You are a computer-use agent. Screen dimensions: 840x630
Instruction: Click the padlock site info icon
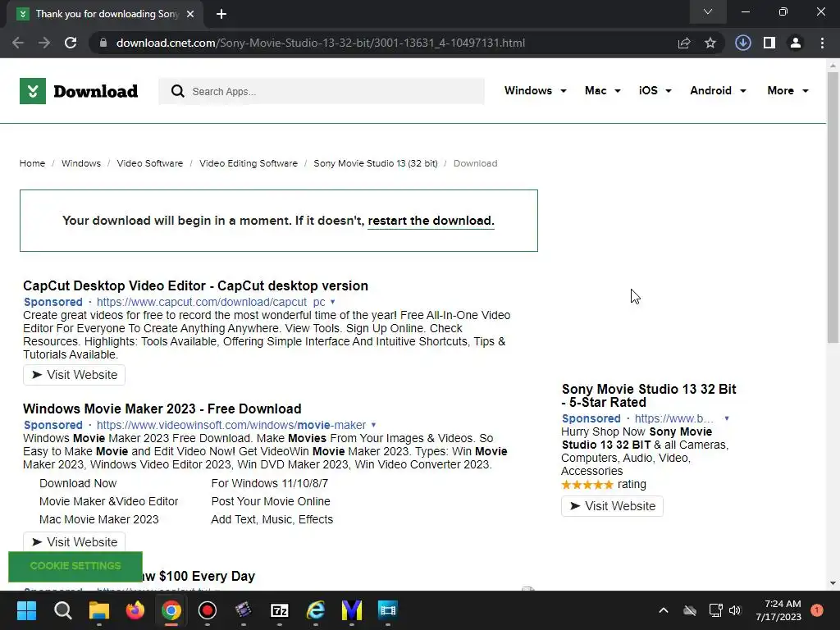click(103, 43)
